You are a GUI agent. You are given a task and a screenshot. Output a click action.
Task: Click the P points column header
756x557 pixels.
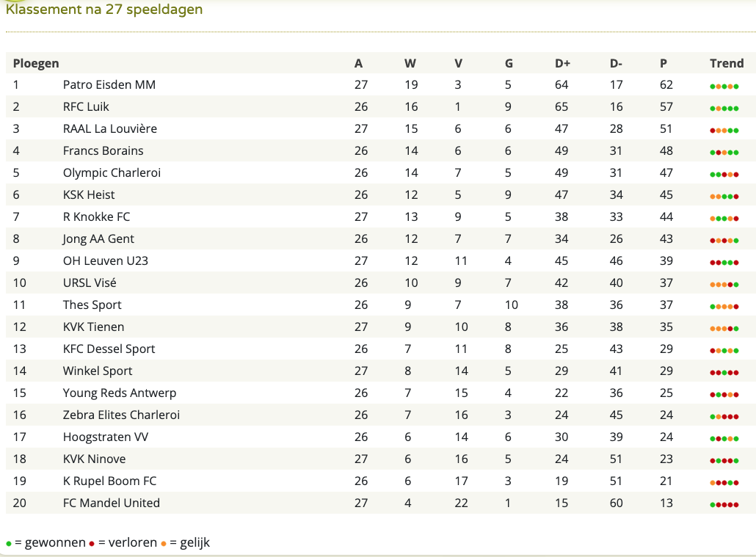[664, 63]
